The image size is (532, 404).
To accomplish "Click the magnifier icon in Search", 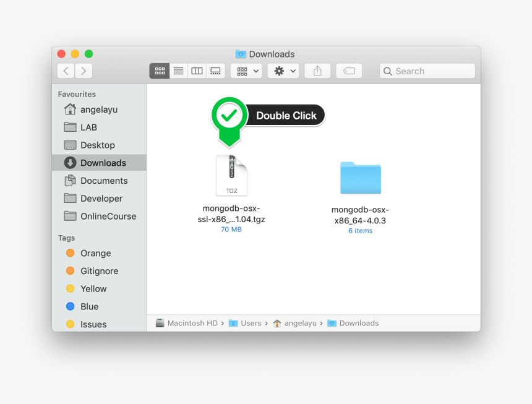I will [387, 71].
